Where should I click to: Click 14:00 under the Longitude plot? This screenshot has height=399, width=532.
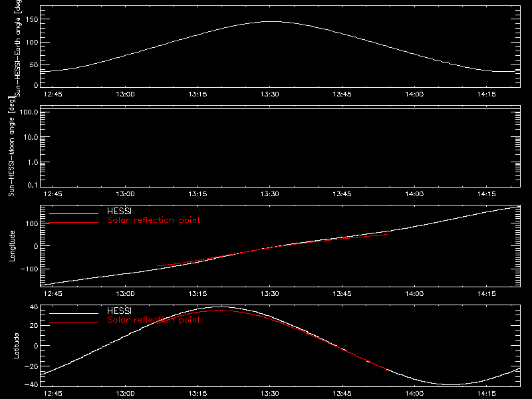click(x=414, y=293)
